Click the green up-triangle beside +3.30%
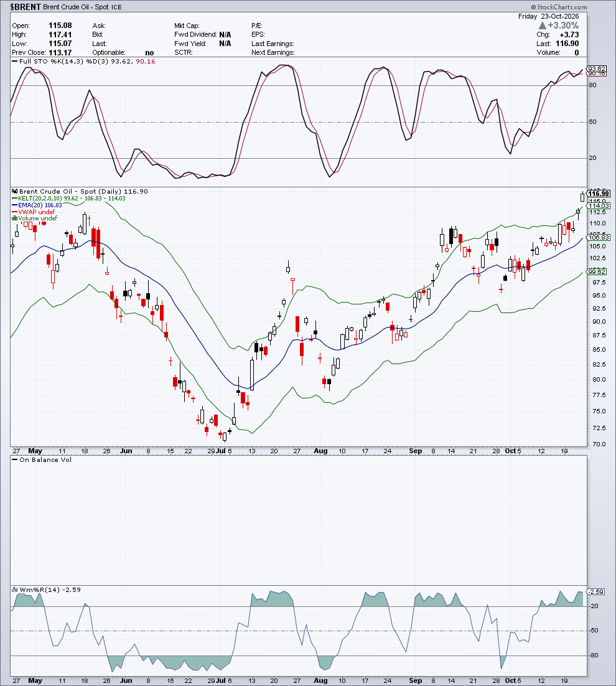The image size is (616, 686). 543,26
